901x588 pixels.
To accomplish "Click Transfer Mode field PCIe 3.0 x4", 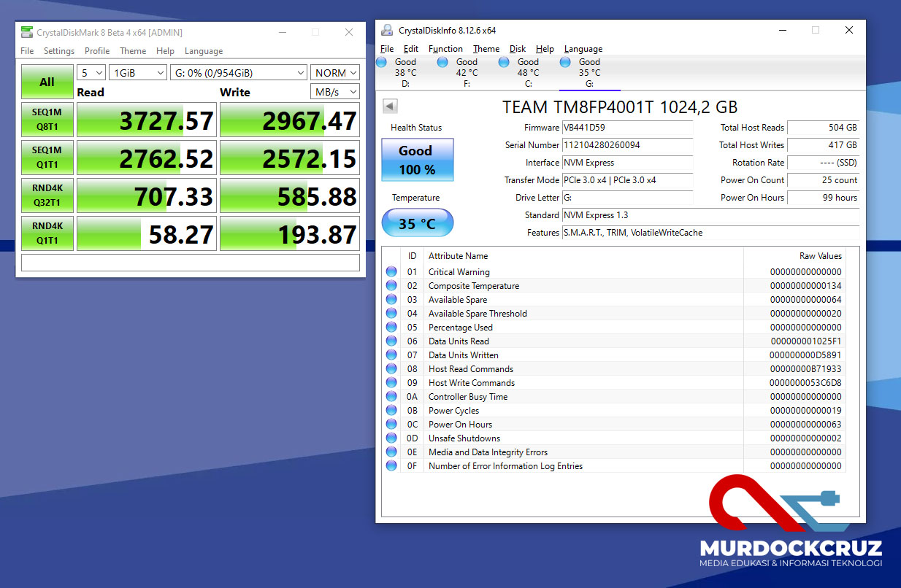I will click(627, 180).
